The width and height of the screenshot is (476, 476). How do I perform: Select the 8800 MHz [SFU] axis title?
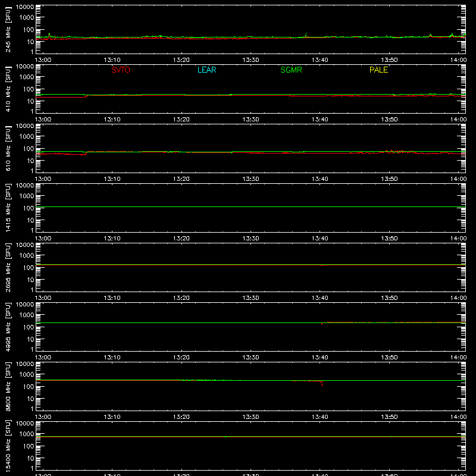[8, 386]
